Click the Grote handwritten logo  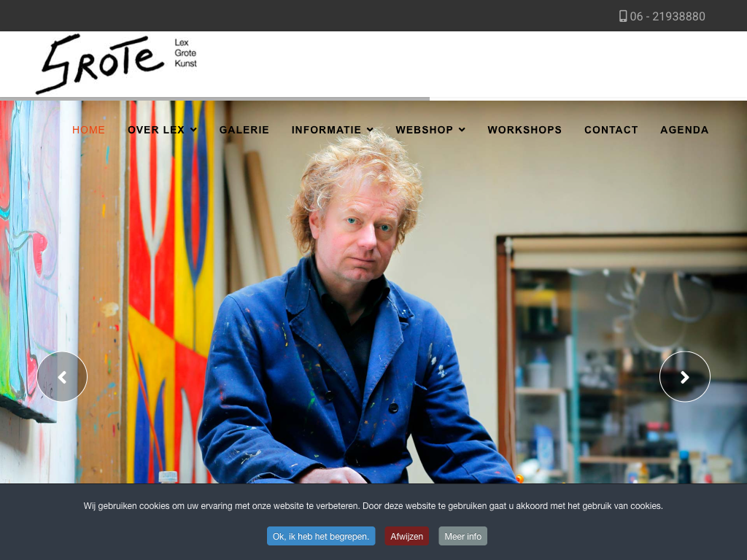click(100, 64)
